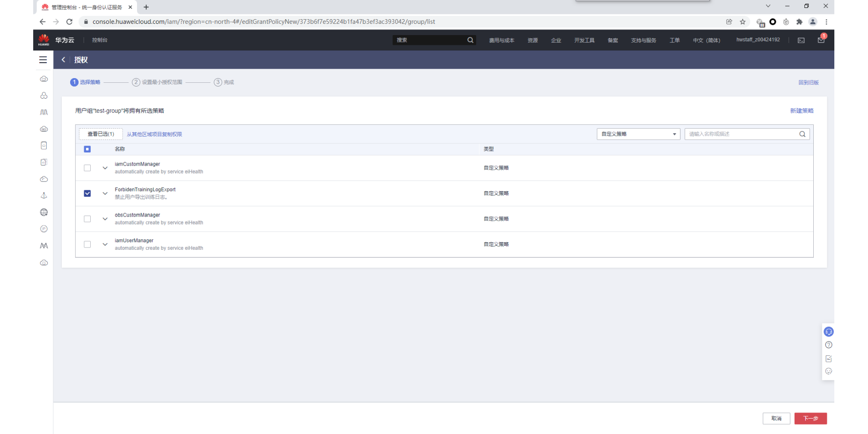Click the 查看已选(1) button
This screenshot has height=434, width=868.
(101, 134)
